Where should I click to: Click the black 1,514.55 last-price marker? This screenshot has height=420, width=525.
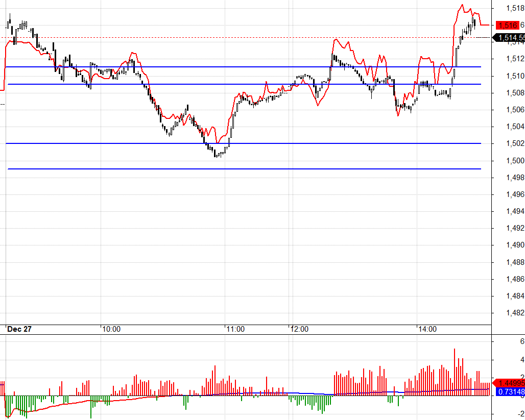(x=510, y=37)
